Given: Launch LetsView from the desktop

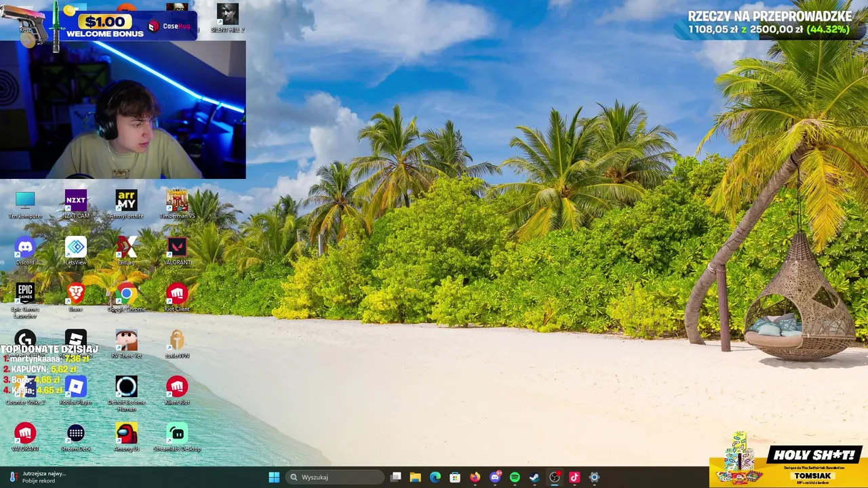Looking at the screenshot, I should pyautogui.click(x=76, y=251).
